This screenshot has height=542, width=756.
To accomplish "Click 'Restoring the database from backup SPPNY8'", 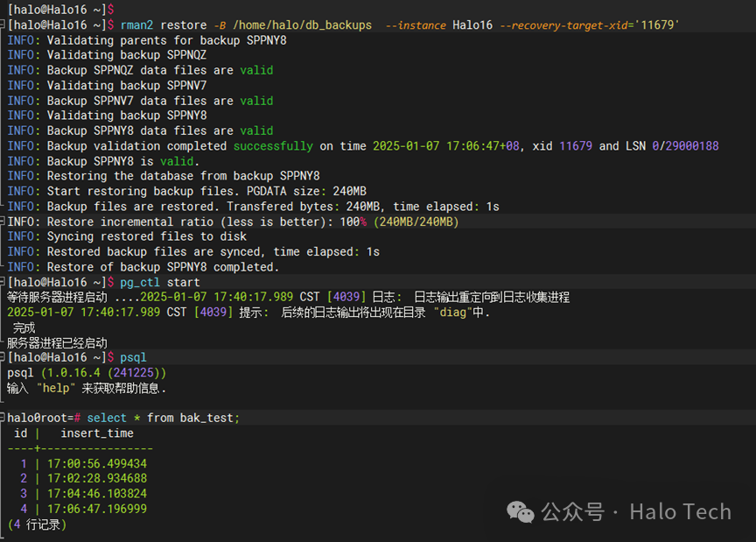I will 183,176.
